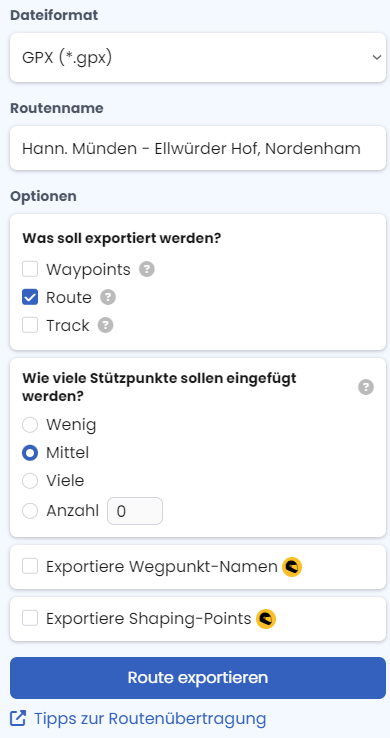
Task: Click the Routenname text field
Action: click(x=198, y=148)
